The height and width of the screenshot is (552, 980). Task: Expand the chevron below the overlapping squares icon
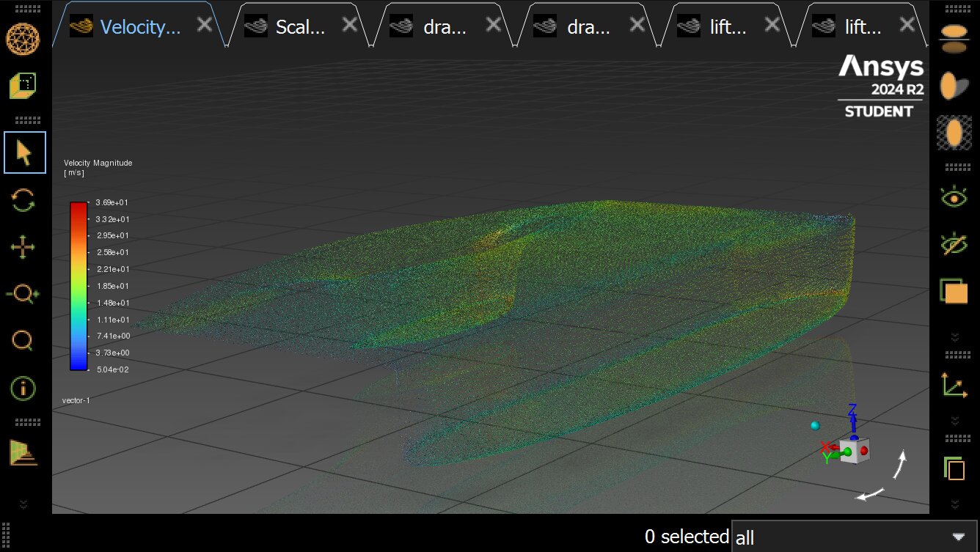pyautogui.click(x=954, y=337)
